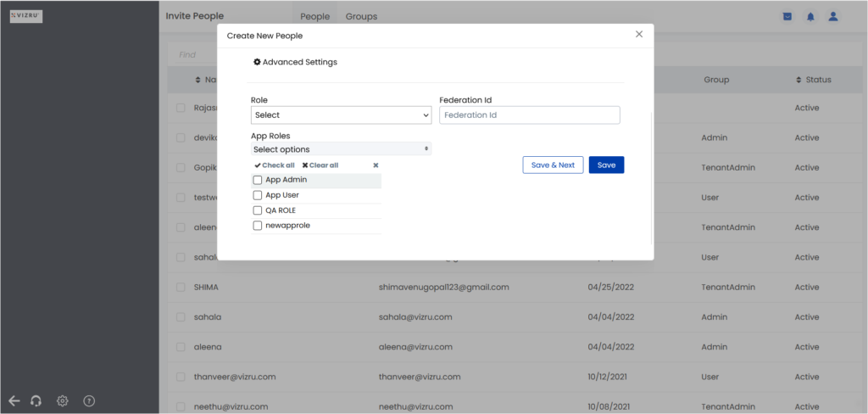This screenshot has height=414, width=868.
Task: Click the small X beside Clear all
Action: coord(376,165)
